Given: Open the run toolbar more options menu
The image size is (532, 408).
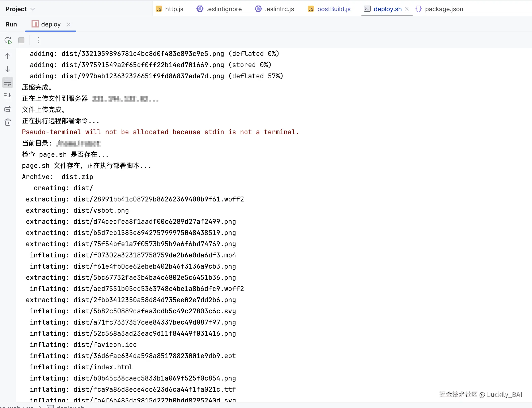Looking at the screenshot, I should (38, 40).
